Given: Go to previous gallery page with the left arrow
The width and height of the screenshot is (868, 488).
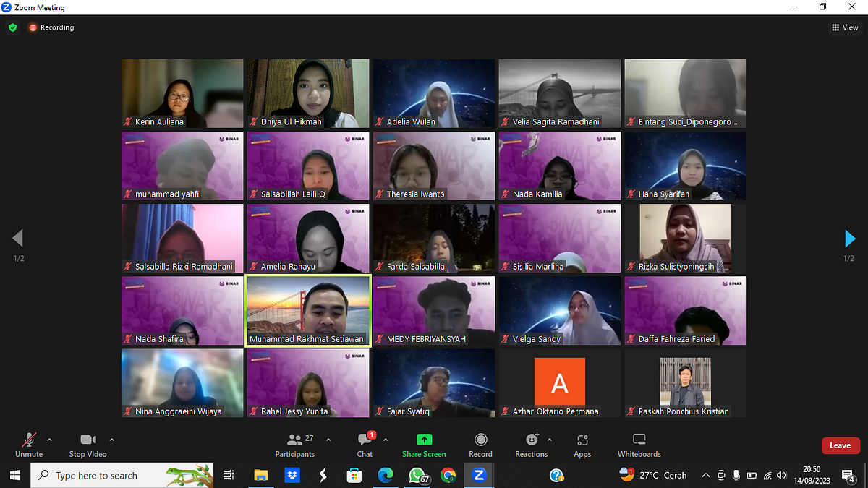Looking at the screenshot, I should [x=18, y=239].
